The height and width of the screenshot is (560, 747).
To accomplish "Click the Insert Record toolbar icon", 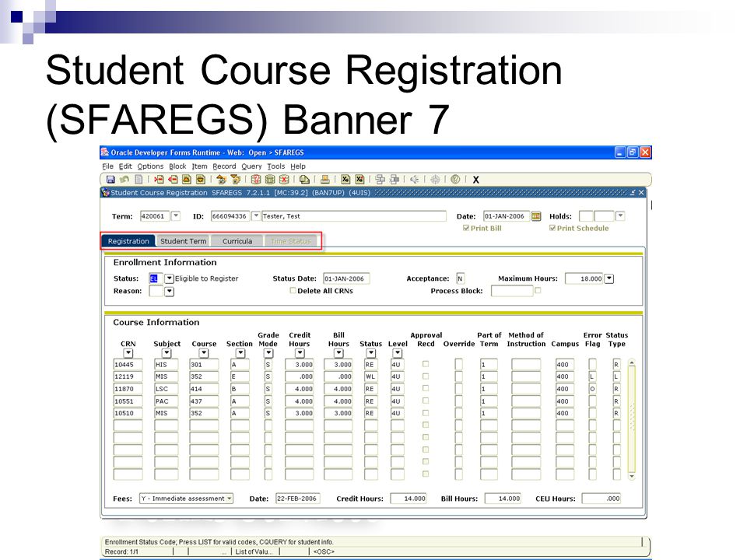I will coord(159,180).
